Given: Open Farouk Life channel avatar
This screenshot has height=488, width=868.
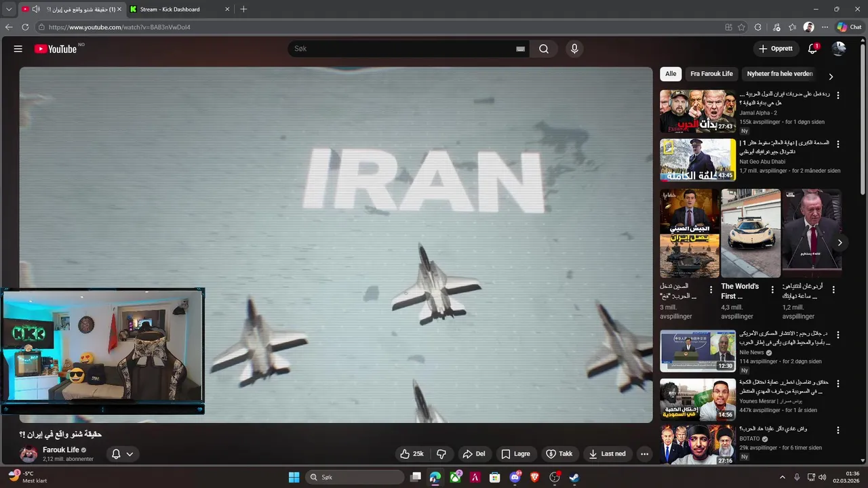Looking at the screenshot, I should (x=28, y=454).
